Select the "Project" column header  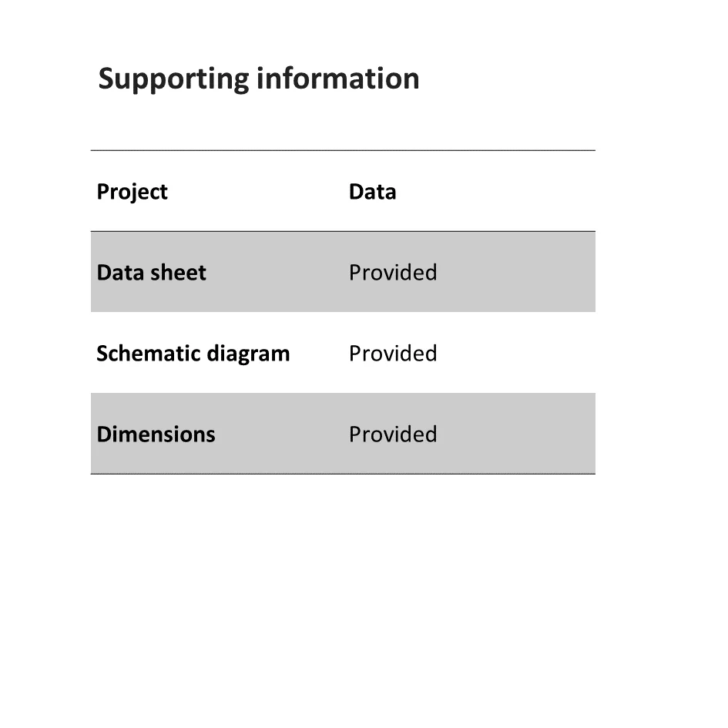pos(132,192)
